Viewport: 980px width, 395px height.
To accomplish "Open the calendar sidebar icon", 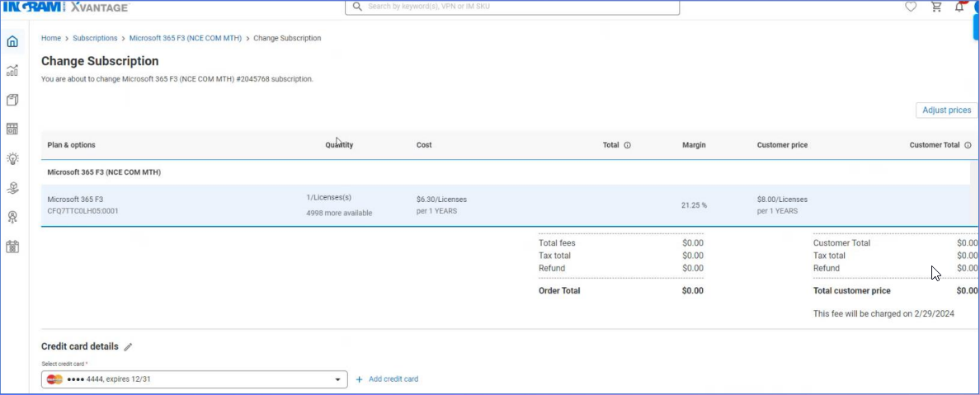I will coord(12,247).
